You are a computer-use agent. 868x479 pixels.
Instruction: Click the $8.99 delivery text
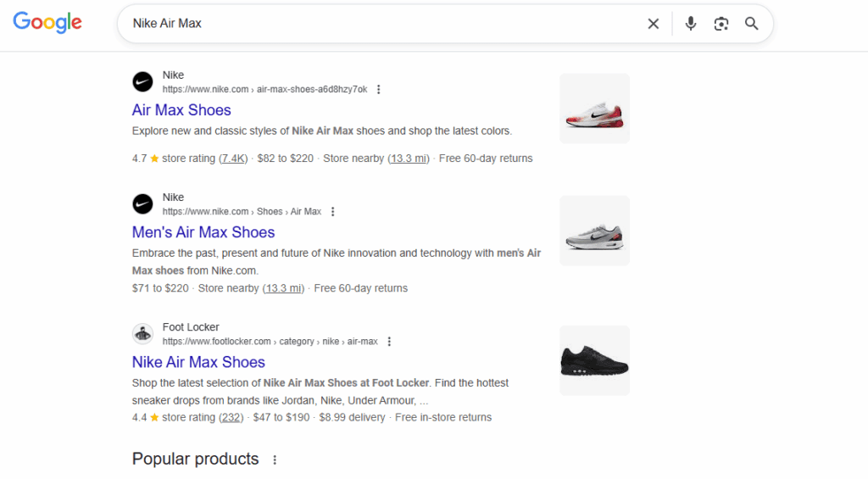pyautogui.click(x=352, y=417)
